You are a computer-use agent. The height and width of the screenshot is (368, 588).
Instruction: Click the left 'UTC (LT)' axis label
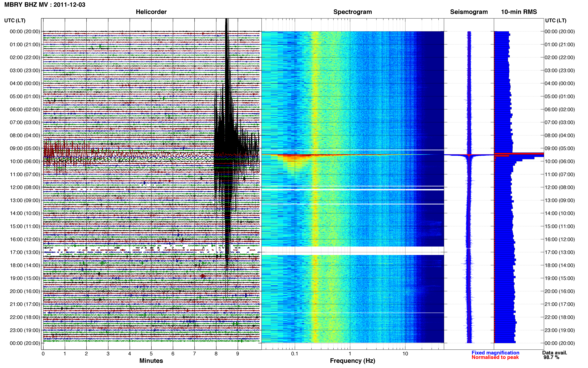point(15,20)
